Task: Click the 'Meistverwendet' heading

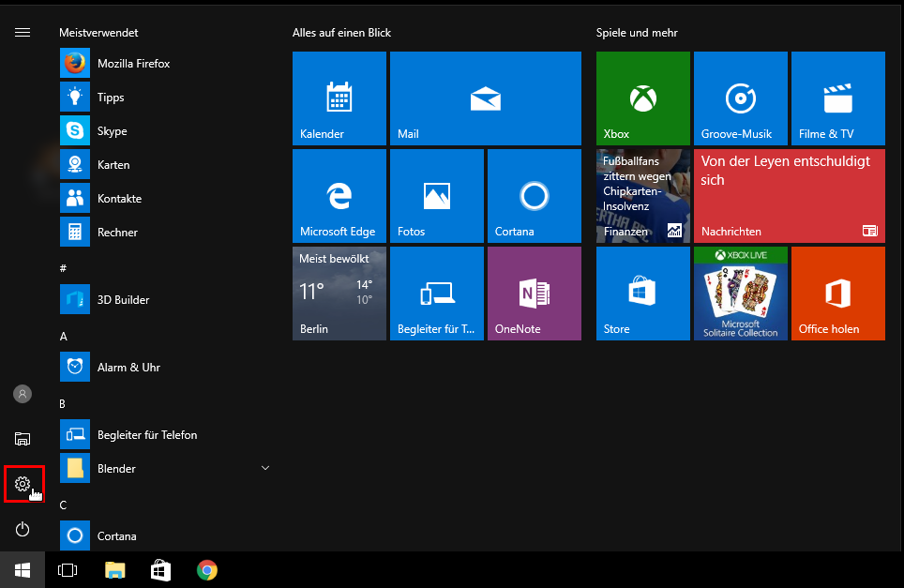Action: [x=98, y=33]
